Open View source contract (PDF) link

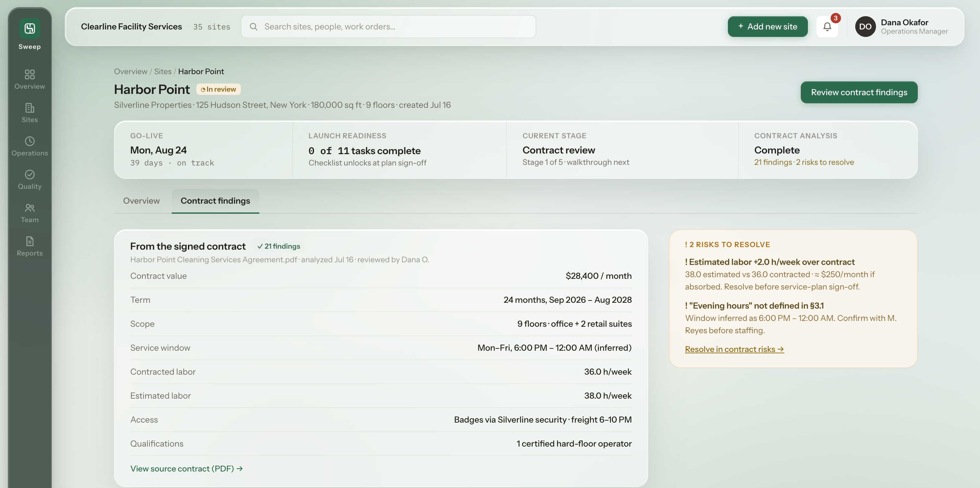pos(186,469)
